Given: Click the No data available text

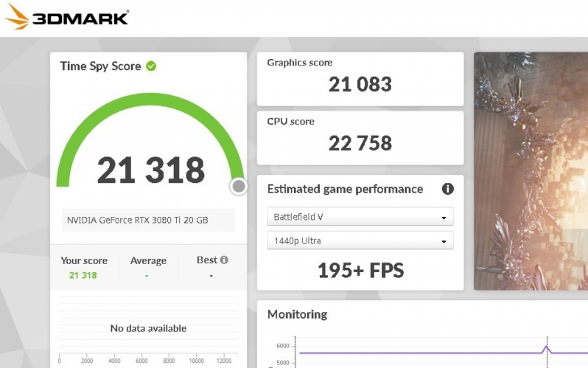Looking at the screenshot, I should pyautogui.click(x=148, y=328).
